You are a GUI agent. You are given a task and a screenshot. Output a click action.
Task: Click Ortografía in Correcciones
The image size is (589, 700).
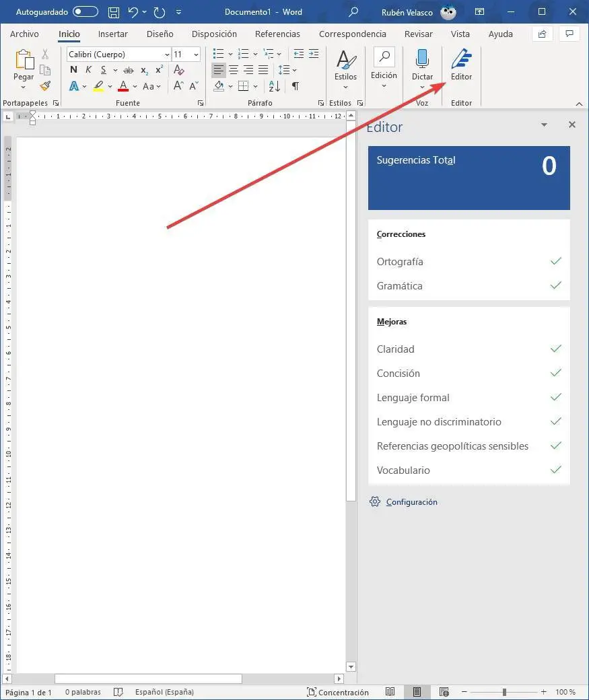(469, 262)
